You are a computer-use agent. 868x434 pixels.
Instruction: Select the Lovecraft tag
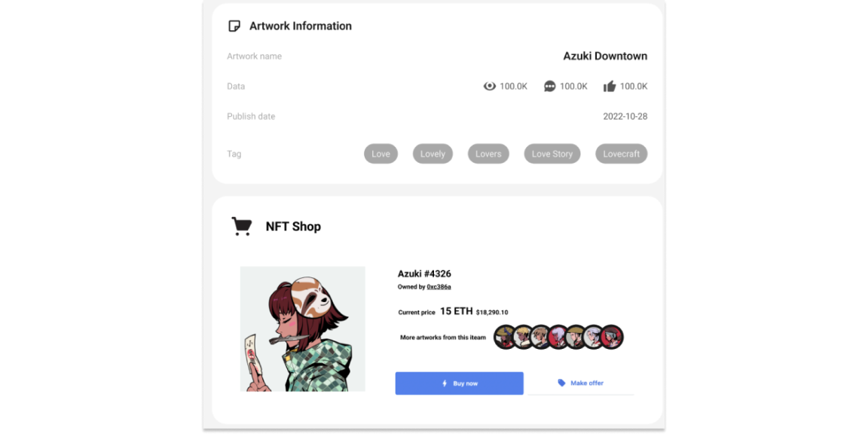coord(621,154)
